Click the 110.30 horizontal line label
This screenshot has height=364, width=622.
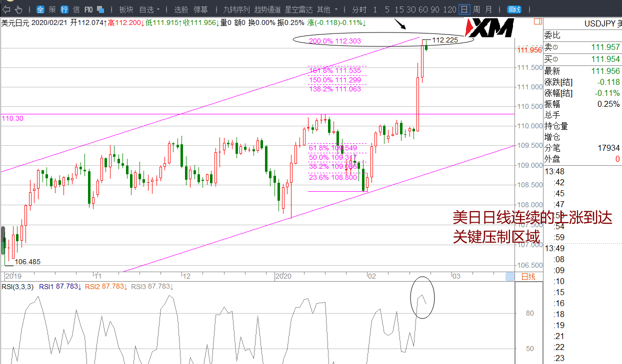[x=12, y=118]
